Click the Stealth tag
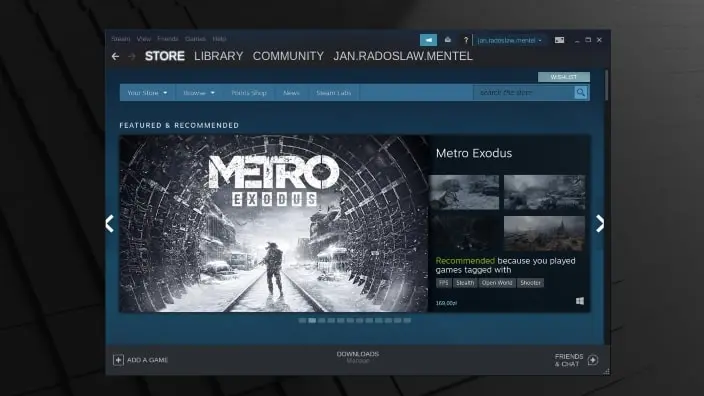 tap(465, 283)
